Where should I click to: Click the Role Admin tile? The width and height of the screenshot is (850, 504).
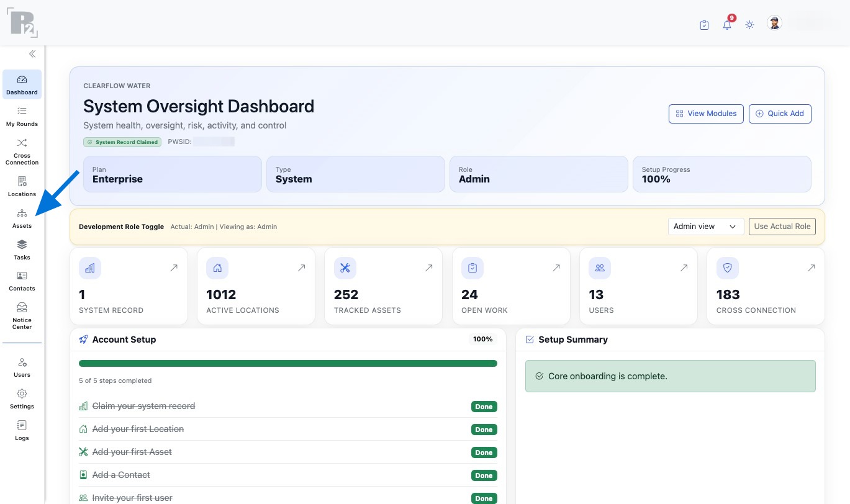539,174
